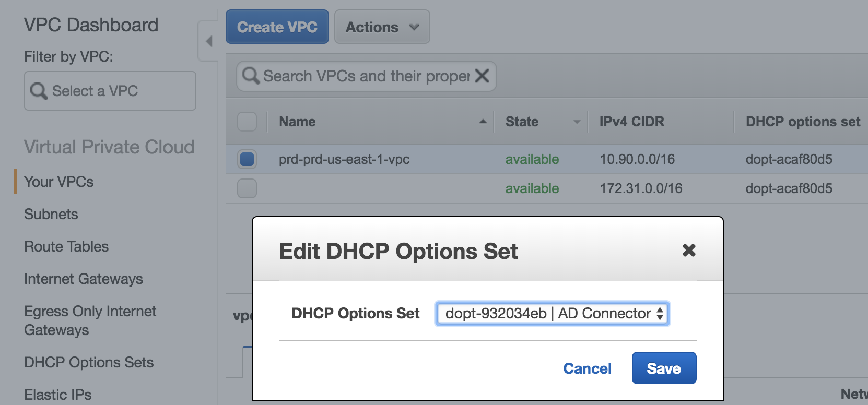Clear the VPC search field
Image resolution: width=868 pixels, height=405 pixels.
pyautogui.click(x=482, y=76)
